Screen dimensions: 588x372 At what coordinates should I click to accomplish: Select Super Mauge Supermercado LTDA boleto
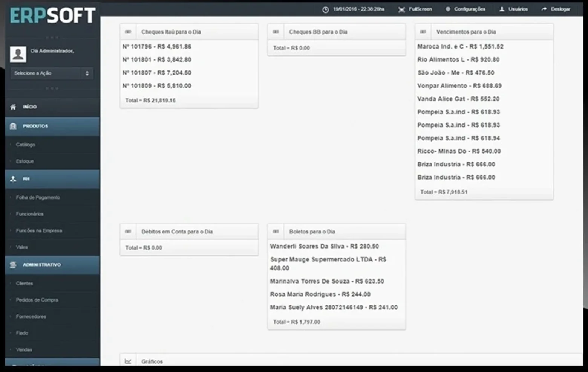tap(328, 264)
